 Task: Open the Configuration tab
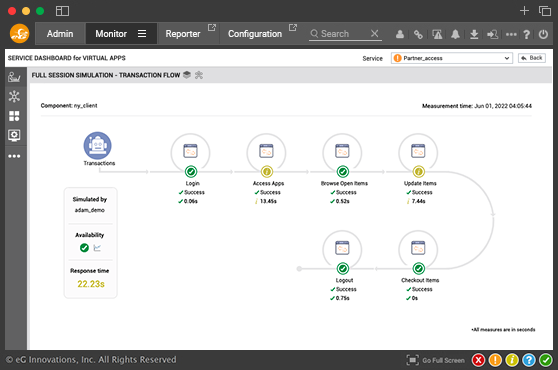coord(255,34)
